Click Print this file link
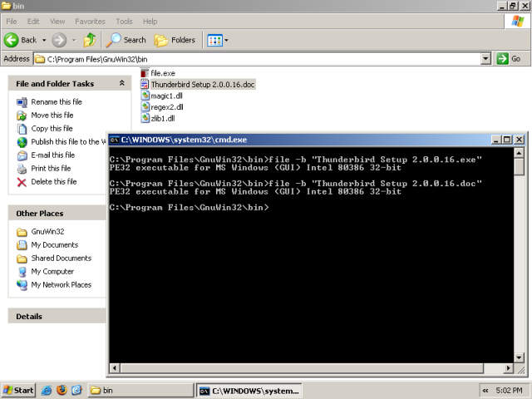 (x=51, y=168)
